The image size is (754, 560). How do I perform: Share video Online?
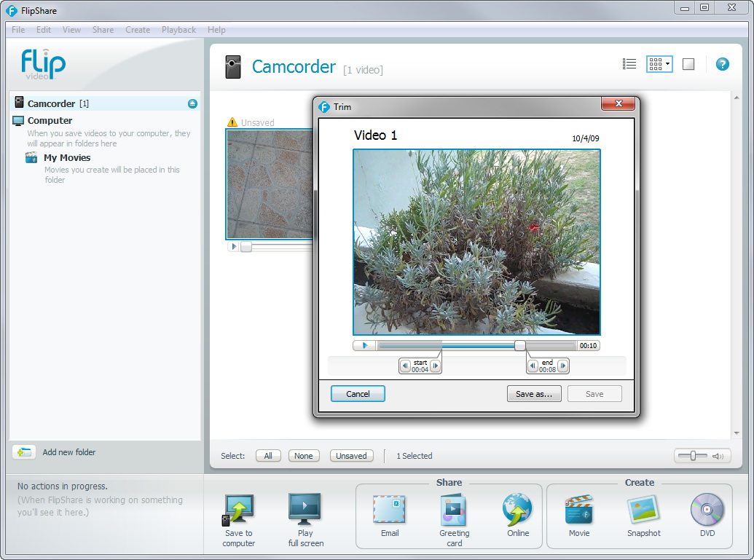(518, 511)
